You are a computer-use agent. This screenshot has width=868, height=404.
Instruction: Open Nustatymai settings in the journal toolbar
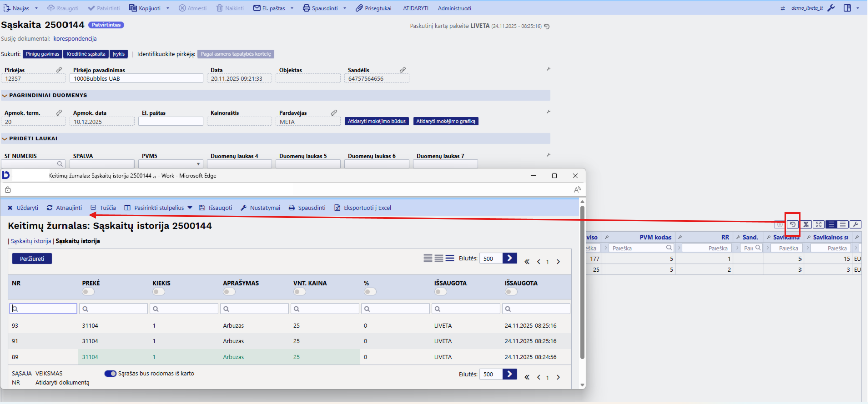260,208
